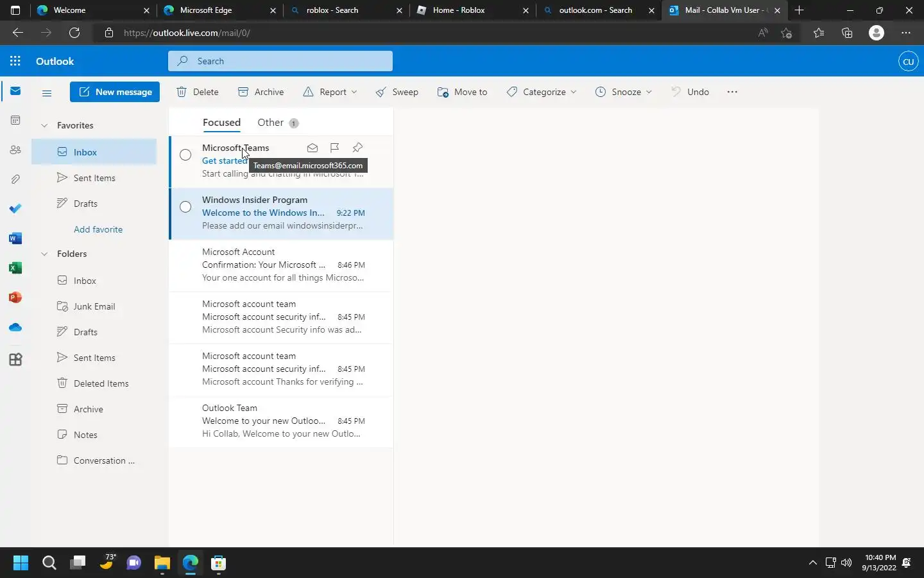Open Mail from the left app rail
924x578 pixels.
click(15, 91)
